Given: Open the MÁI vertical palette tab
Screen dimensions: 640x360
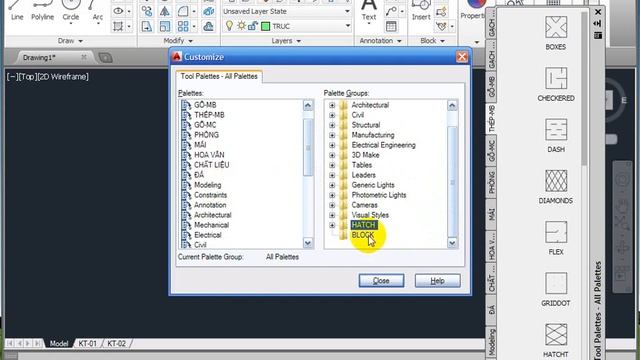Looking at the screenshot, I should tap(491, 215).
